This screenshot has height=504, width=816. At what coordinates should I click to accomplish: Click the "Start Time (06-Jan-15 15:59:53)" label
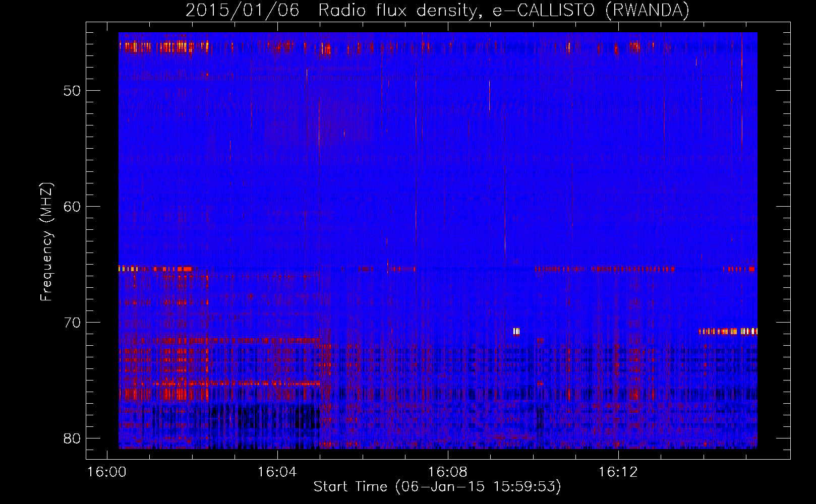[437, 487]
